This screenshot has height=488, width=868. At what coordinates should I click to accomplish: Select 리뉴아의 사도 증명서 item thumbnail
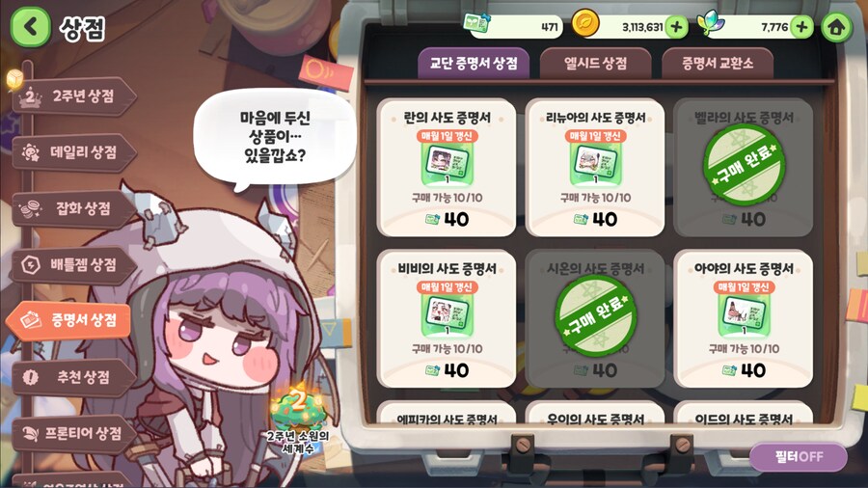pyautogui.click(x=595, y=164)
